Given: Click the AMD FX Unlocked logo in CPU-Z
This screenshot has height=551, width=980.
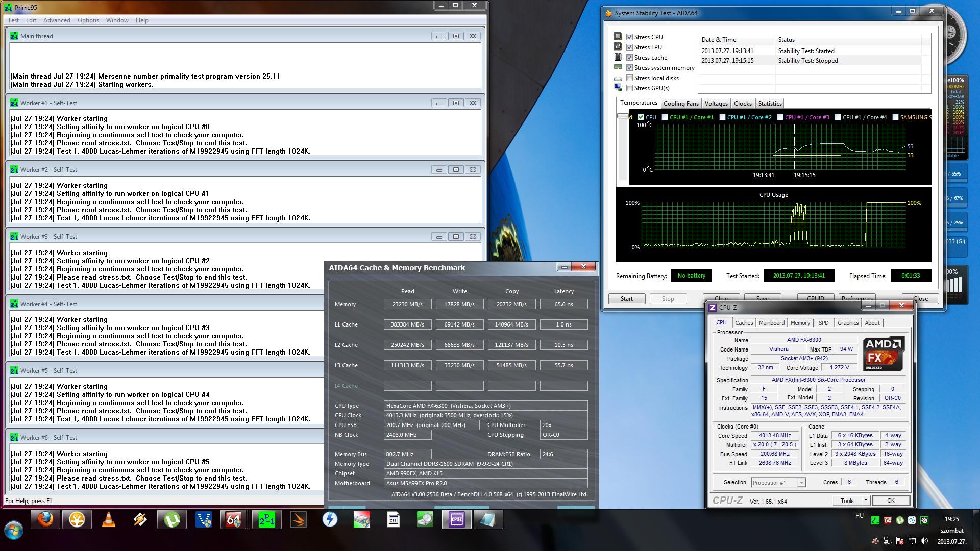Looking at the screenshot, I should pos(884,354).
